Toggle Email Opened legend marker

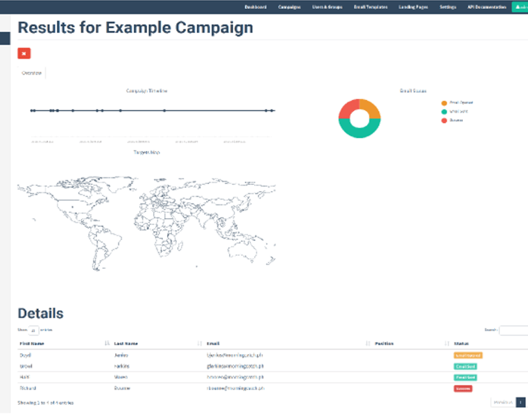click(444, 103)
